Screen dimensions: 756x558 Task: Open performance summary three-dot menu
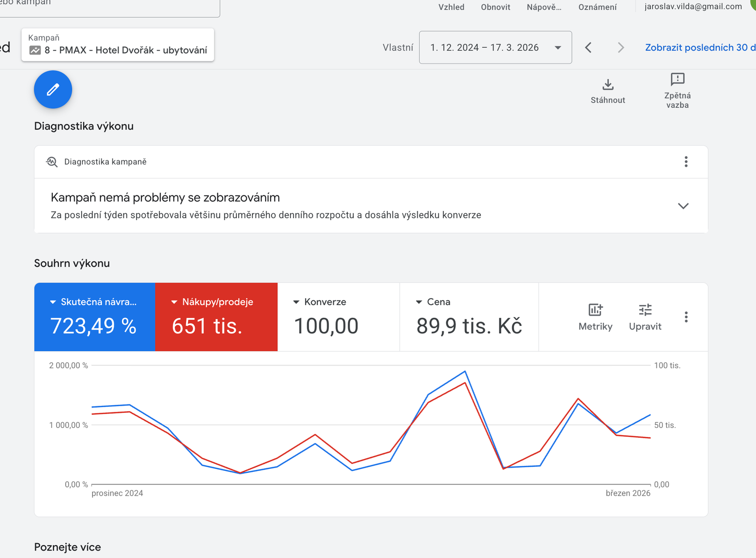point(686,317)
